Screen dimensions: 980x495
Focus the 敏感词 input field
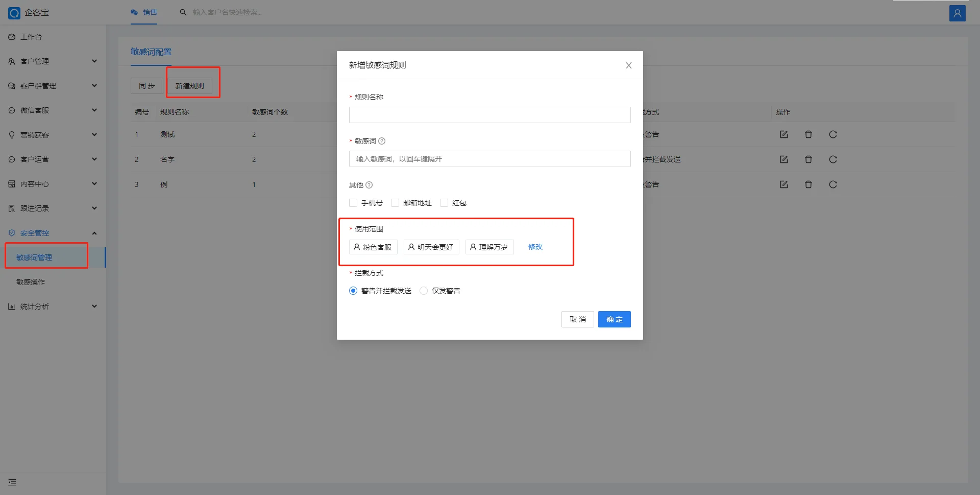[490, 159]
